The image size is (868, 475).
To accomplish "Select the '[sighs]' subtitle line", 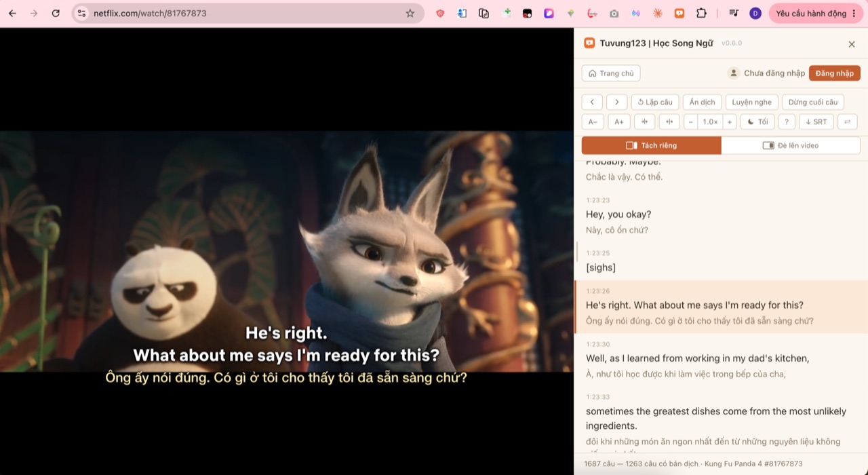I will tap(601, 267).
